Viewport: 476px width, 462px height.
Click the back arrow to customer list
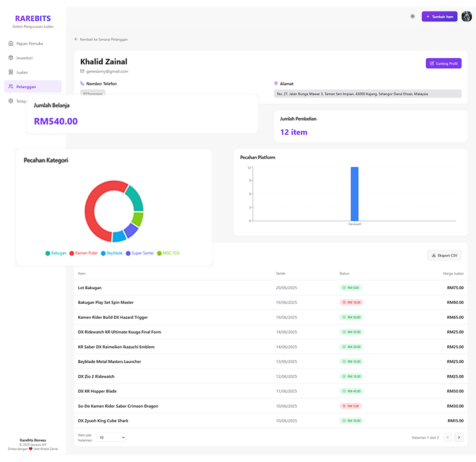[x=76, y=39]
